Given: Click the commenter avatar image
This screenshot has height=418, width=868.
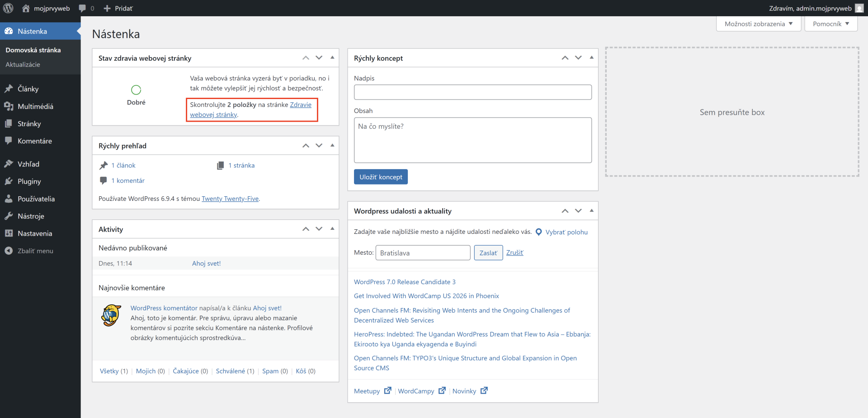Looking at the screenshot, I should point(111,315).
